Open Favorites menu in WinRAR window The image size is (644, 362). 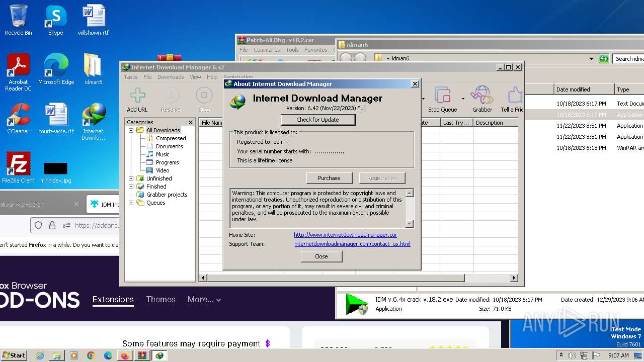pyautogui.click(x=316, y=50)
